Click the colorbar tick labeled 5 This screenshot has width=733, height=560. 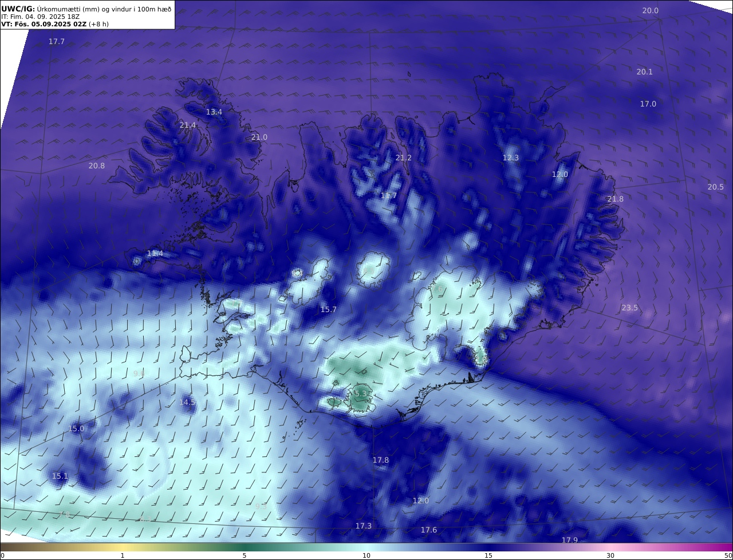click(x=245, y=555)
